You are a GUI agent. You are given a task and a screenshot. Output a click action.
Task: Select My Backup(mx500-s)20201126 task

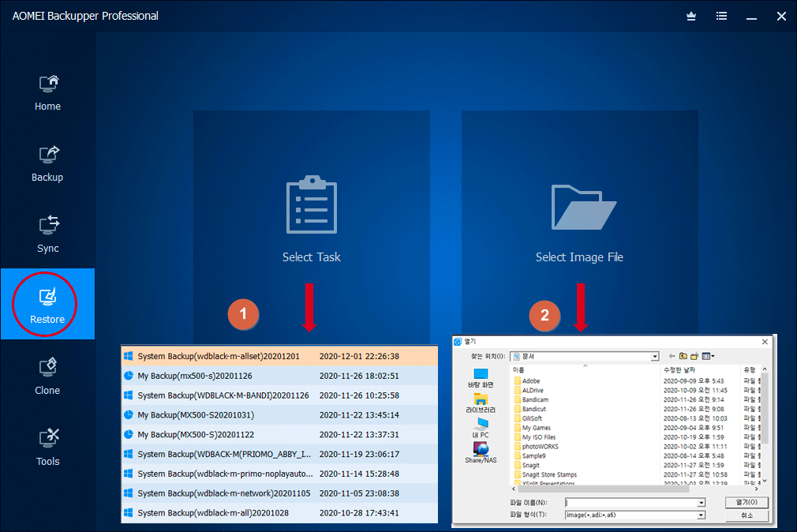279,376
